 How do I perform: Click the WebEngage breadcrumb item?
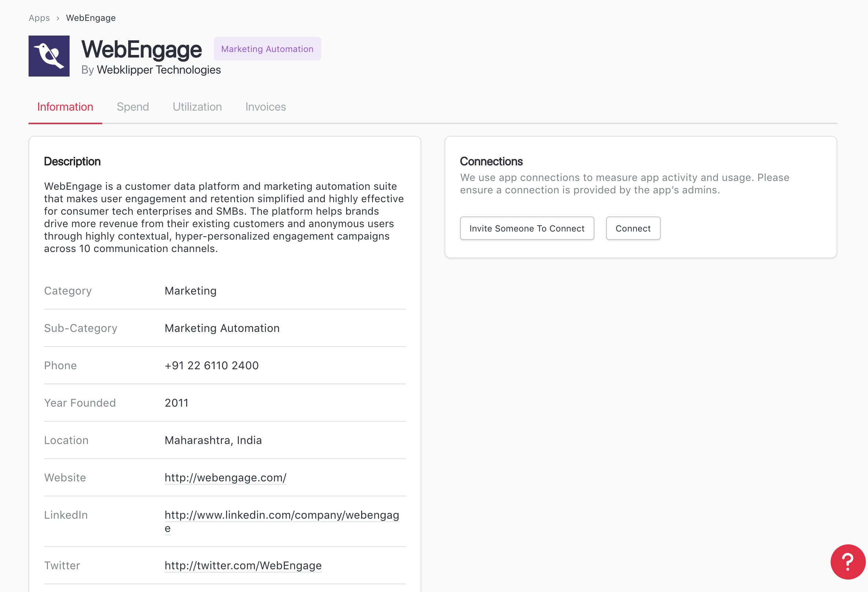[91, 18]
